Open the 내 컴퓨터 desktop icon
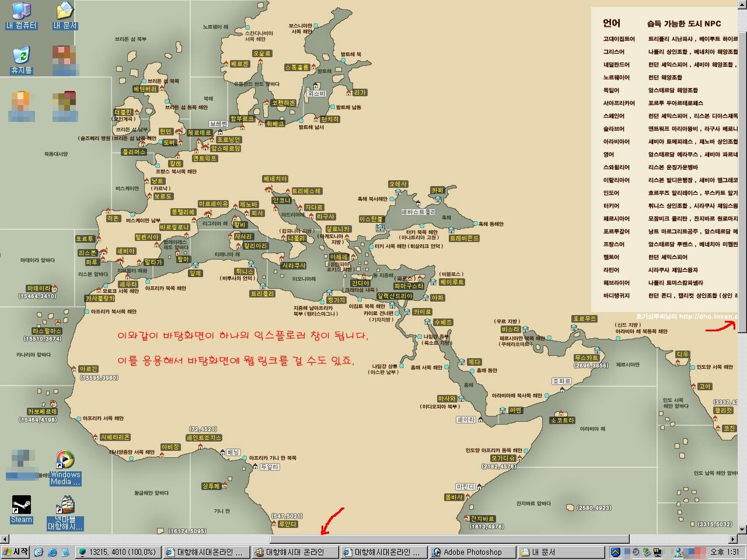 (x=21, y=15)
